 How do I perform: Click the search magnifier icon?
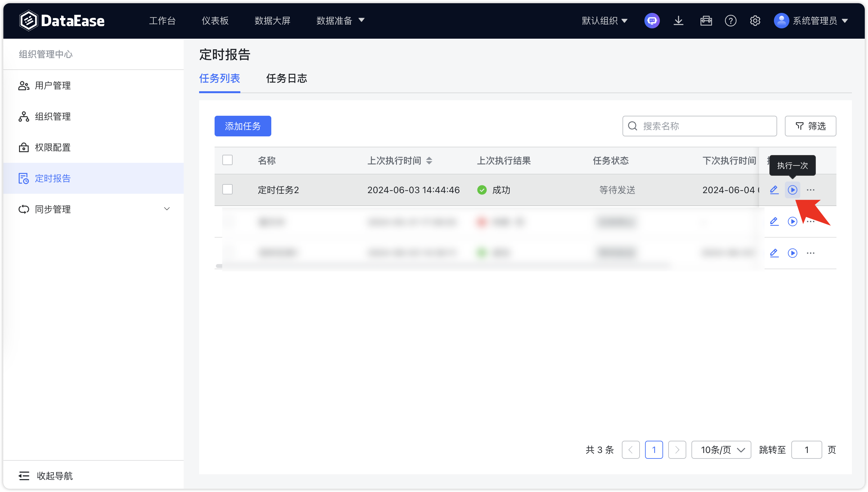[x=632, y=126]
